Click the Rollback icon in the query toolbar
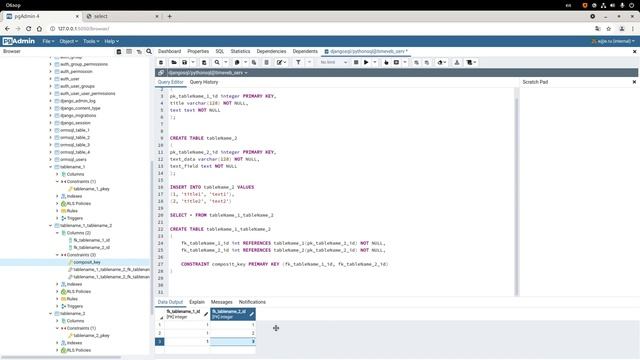 pos(427,62)
